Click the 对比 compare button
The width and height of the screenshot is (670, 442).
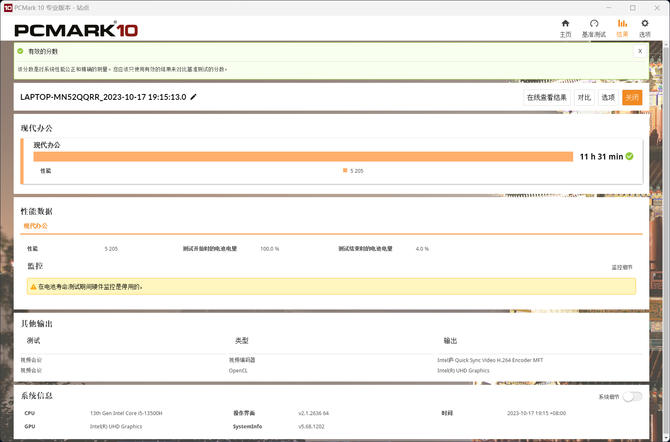click(584, 97)
